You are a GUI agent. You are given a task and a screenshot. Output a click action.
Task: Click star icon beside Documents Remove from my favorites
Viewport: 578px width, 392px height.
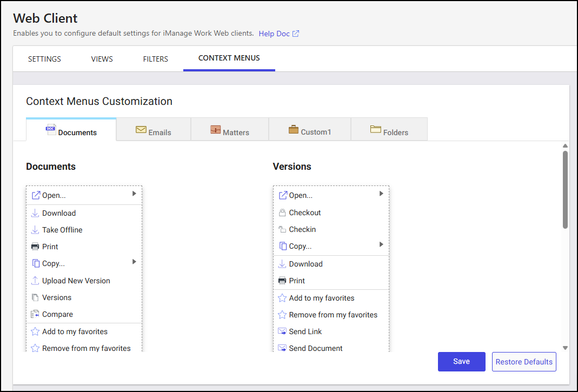point(35,348)
